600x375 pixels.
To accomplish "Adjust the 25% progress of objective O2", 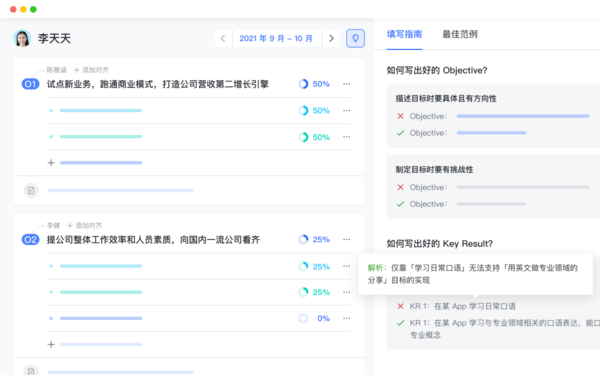I will (314, 240).
